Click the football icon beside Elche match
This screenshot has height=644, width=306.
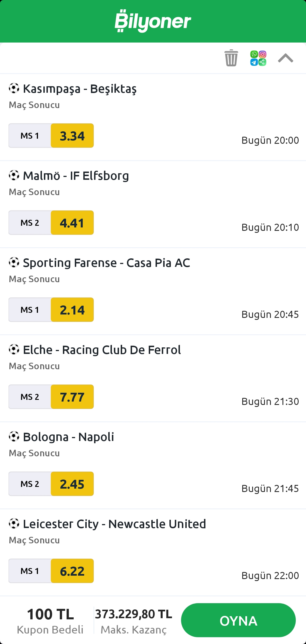click(x=14, y=349)
